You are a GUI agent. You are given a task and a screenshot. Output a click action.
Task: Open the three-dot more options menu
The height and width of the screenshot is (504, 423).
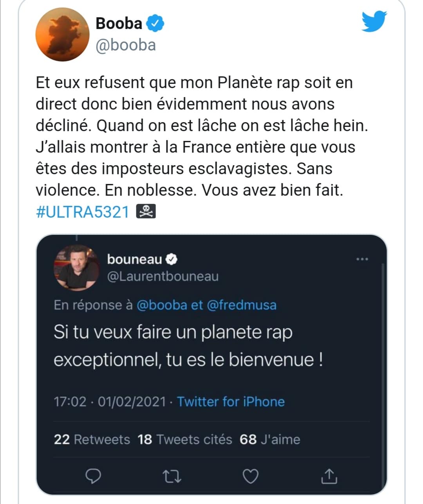pyautogui.click(x=362, y=259)
